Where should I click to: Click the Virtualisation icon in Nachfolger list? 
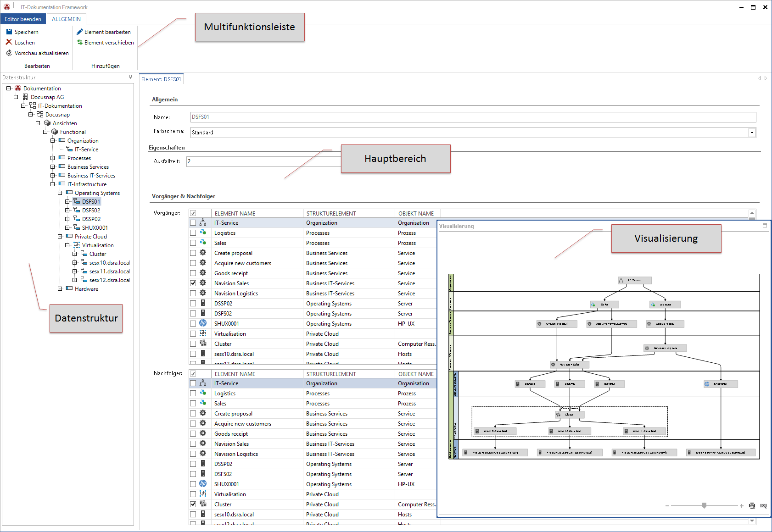tap(203, 494)
